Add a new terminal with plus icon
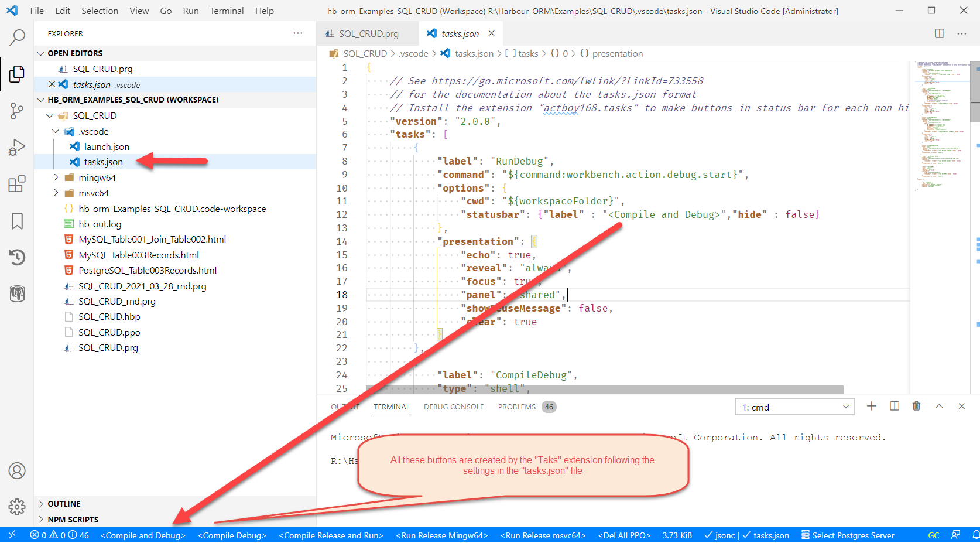Viewport: 980px width, 543px height. click(x=871, y=407)
